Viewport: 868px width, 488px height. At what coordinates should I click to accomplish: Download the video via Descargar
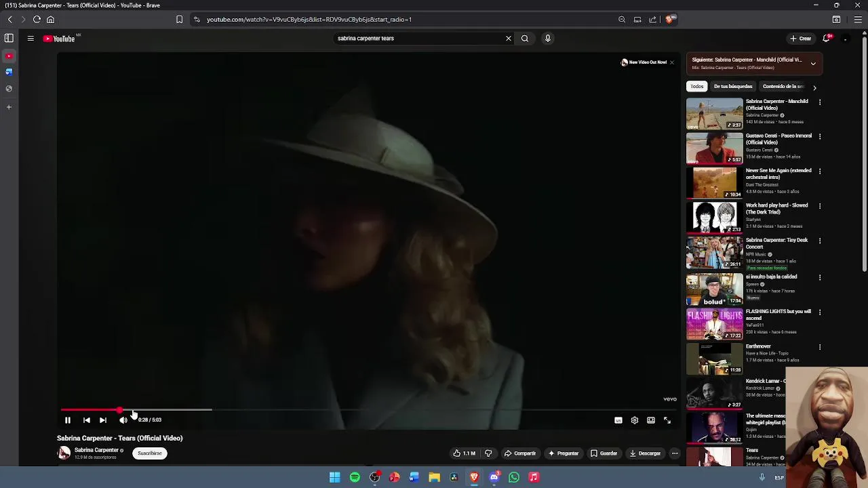pos(645,453)
